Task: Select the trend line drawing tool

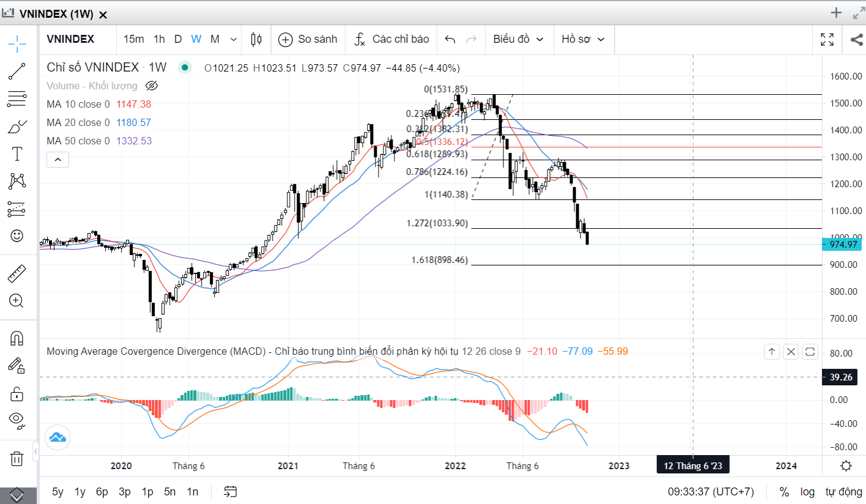Action: 17,72
